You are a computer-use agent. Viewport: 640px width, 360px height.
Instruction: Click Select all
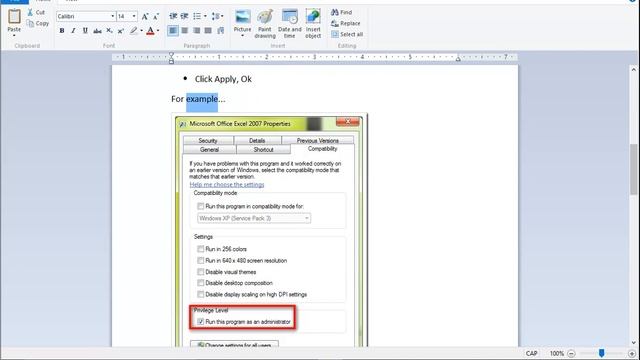point(347,34)
